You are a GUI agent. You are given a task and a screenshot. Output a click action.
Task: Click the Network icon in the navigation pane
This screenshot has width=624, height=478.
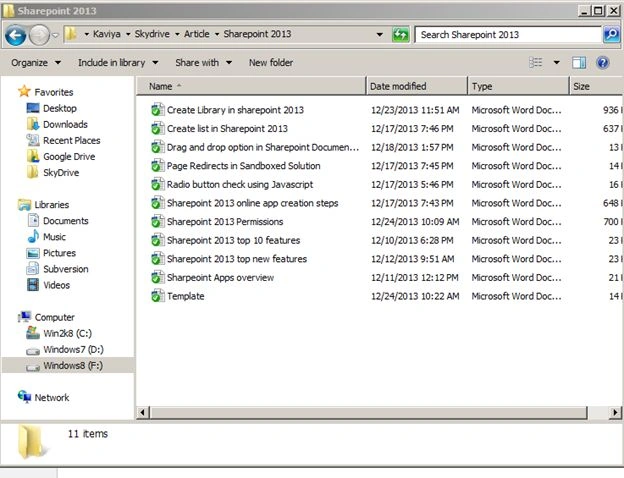[24, 396]
